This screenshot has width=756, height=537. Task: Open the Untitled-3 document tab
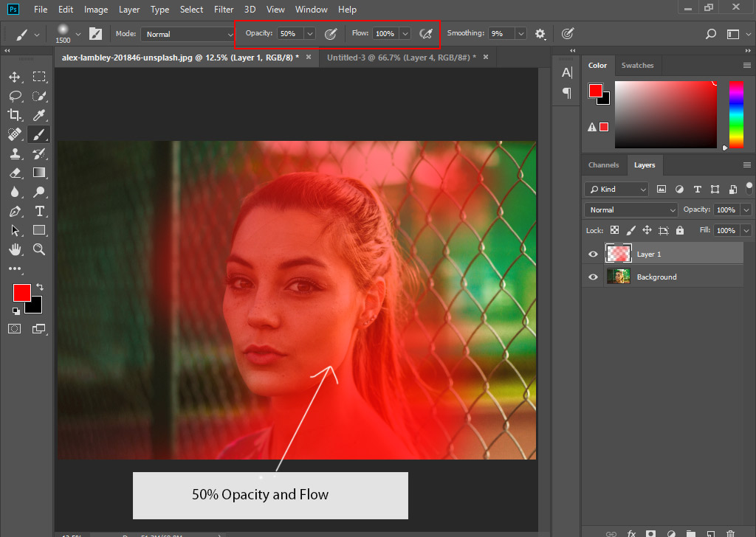[x=401, y=57]
